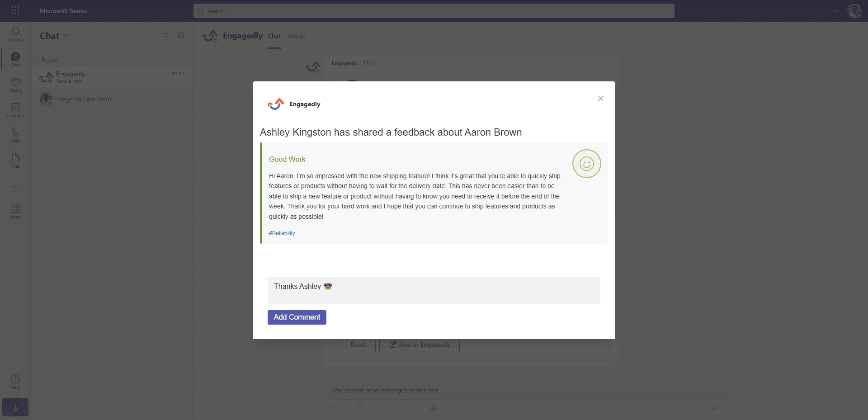
Task: Click the Add Comment button
Action: click(x=297, y=317)
